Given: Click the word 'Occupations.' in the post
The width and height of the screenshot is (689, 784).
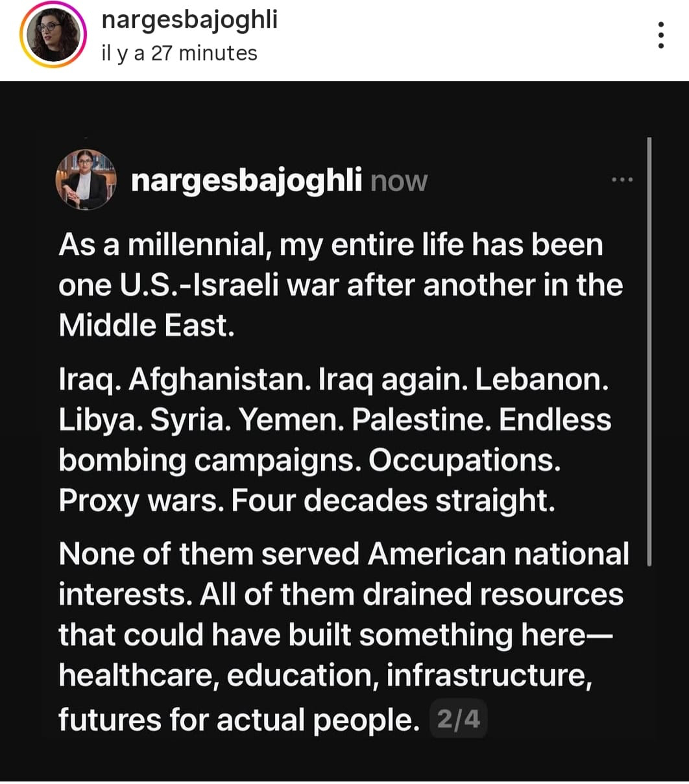Looking at the screenshot, I should click(x=465, y=460).
